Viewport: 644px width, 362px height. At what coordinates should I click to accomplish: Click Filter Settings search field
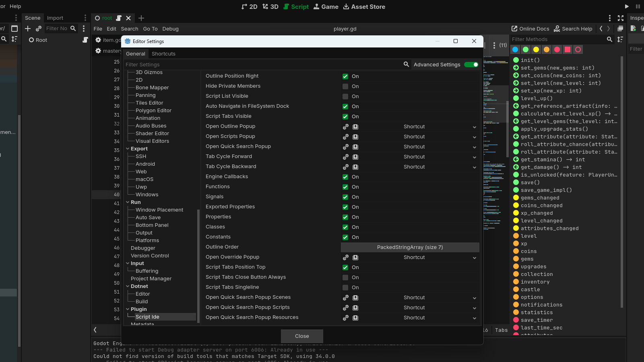click(x=263, y=64)
